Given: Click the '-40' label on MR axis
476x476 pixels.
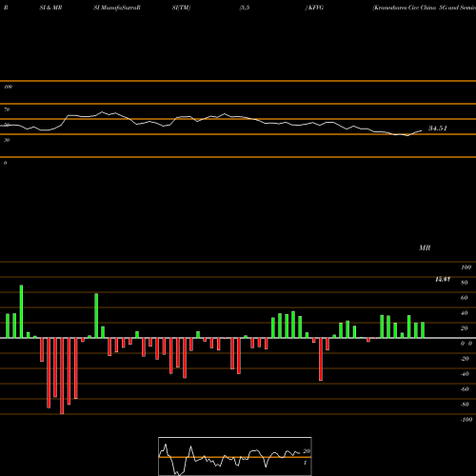Looking at the screenshot, I should coord(465,374).
